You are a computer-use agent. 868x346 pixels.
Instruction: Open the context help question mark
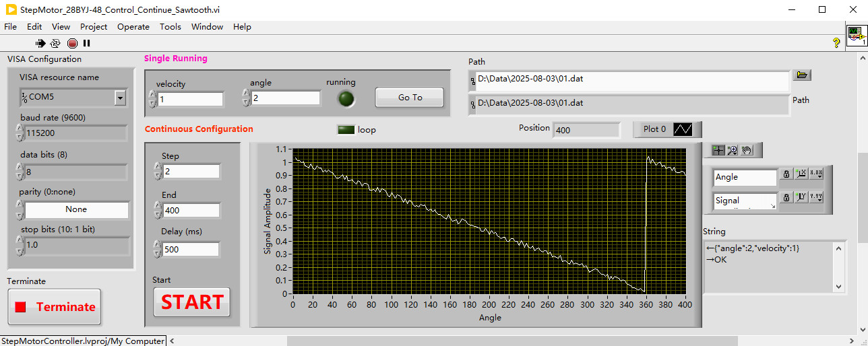pyautogui.click(x=836, y=42)
